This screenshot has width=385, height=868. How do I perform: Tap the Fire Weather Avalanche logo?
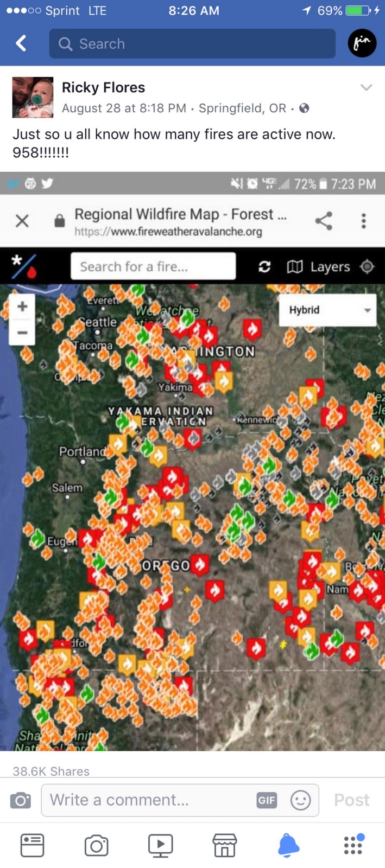(25, 266)
